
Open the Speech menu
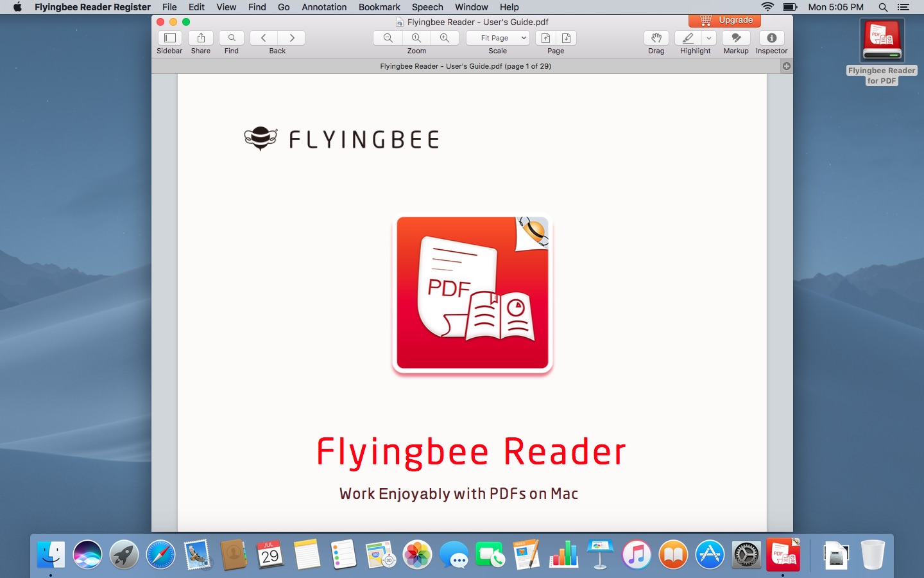coord(427,7)
